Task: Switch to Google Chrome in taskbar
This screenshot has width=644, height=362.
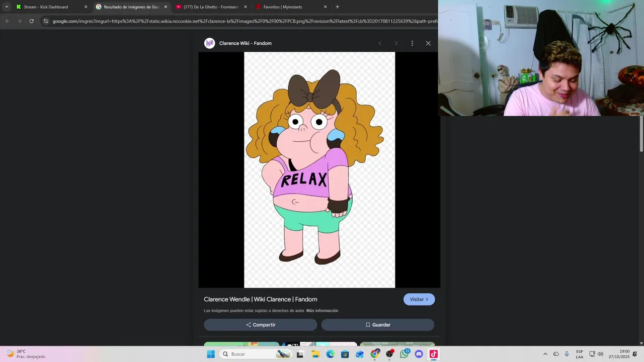Action: pos(375,354)
